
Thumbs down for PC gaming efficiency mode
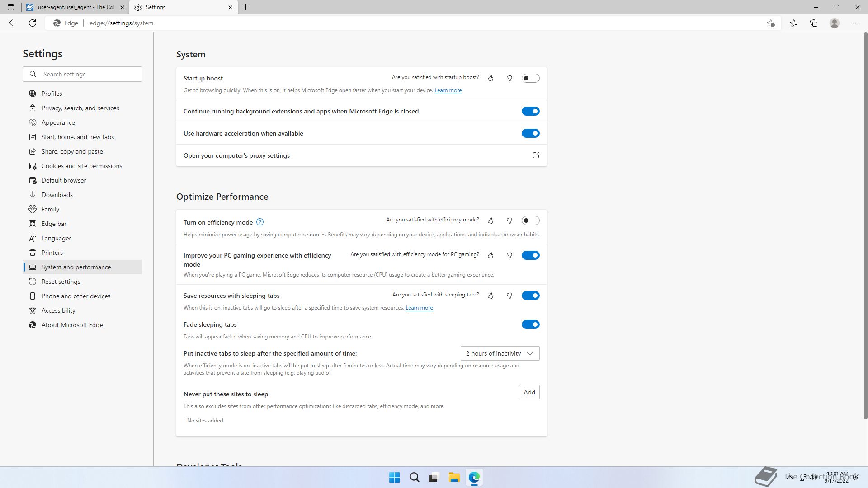pyautogui.click(x=509, y=255)
